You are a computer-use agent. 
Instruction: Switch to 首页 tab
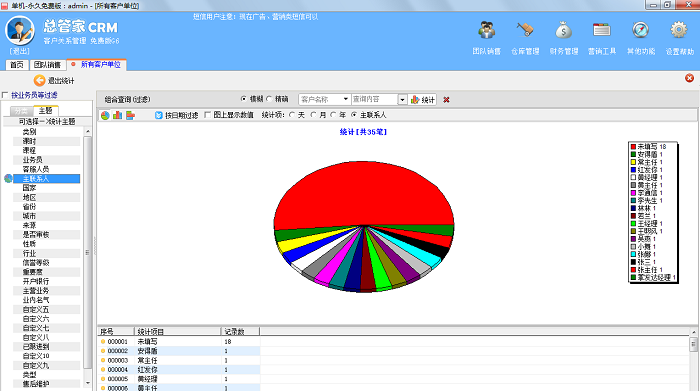tap(17, 65)
